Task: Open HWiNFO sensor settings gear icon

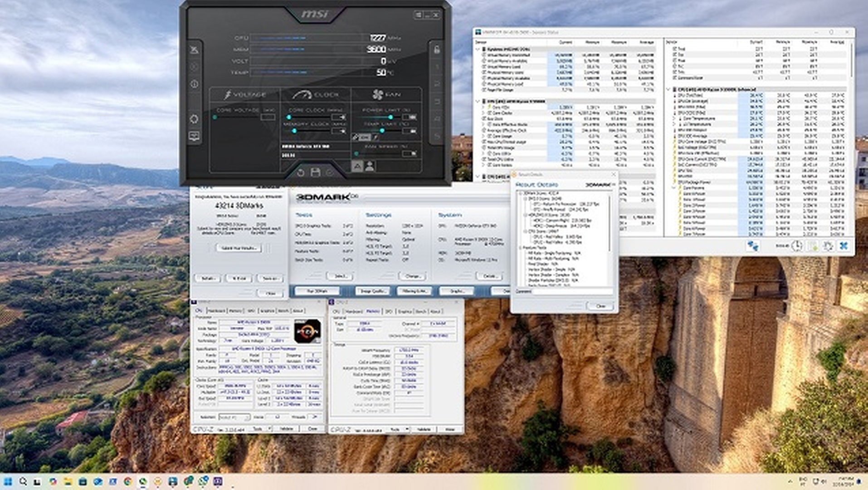Action: point(828,246)
